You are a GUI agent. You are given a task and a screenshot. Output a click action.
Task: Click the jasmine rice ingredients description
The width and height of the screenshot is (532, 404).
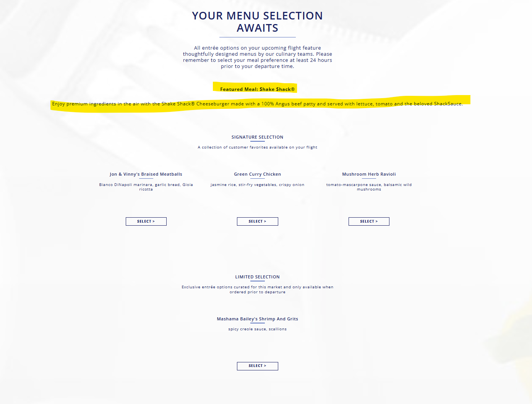(257, 185)
